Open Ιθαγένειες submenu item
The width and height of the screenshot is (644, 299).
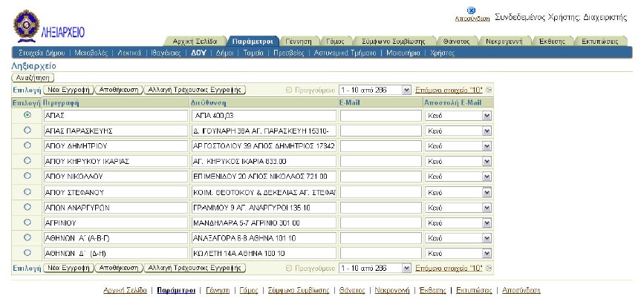166,53
